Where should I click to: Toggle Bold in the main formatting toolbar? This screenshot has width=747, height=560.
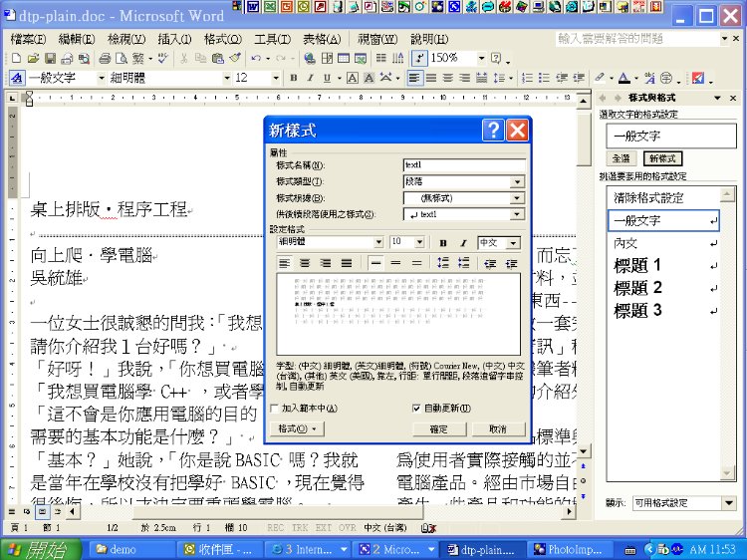tap(294, 78)
